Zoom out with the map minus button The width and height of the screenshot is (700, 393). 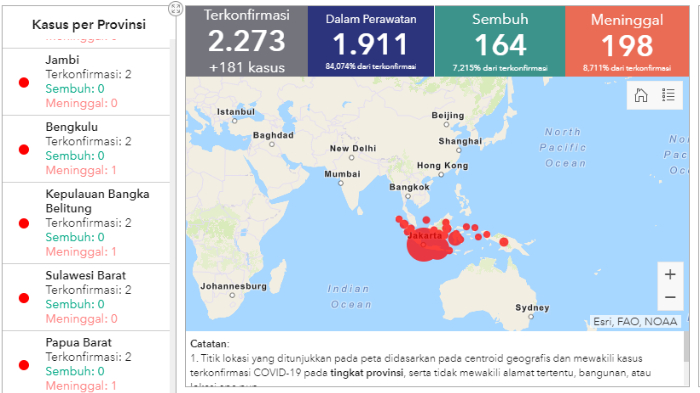(670, 297)
